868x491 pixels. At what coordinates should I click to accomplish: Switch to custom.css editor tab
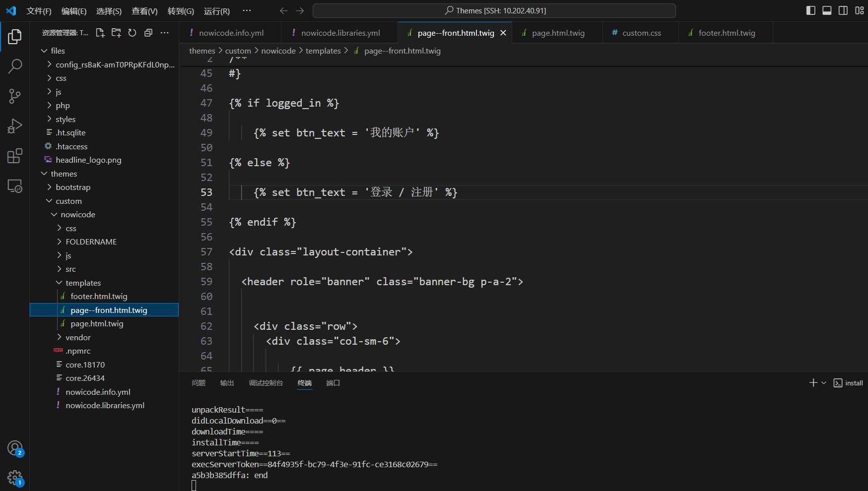641,33
